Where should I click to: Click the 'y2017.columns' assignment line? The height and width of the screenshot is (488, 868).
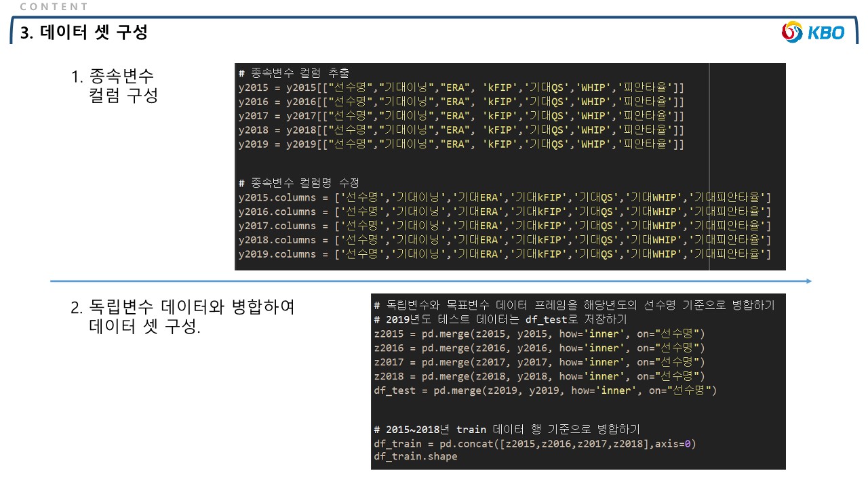(x=505, y=226)
